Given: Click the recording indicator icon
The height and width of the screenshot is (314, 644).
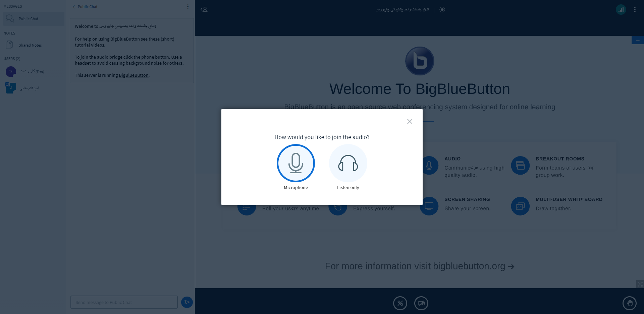Looking at the screenshot, I should click(x=442, y=9).
